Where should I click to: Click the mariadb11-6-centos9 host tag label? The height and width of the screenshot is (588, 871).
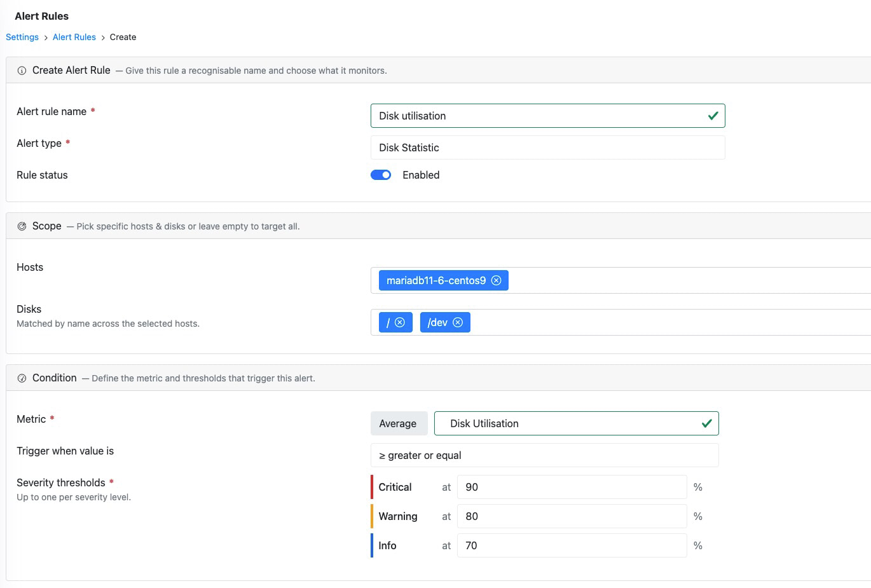coord(436,280)
